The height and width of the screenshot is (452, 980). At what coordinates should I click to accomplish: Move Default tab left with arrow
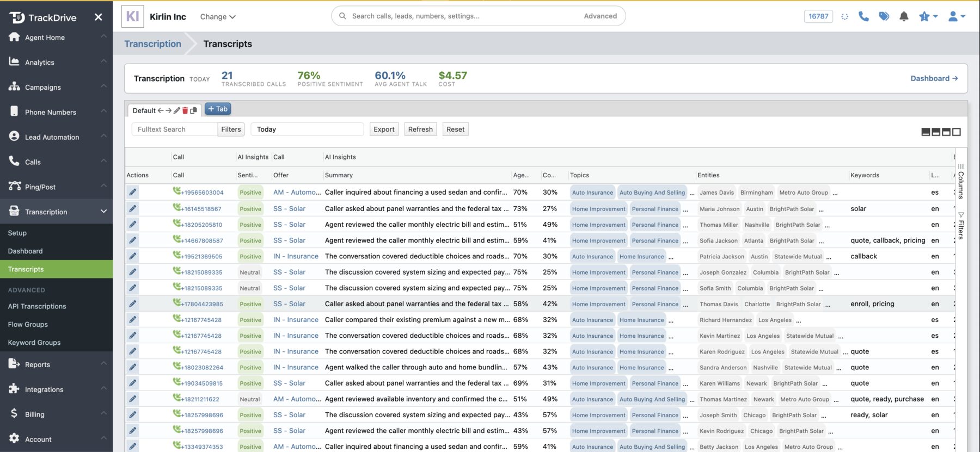tap(161, 110)
